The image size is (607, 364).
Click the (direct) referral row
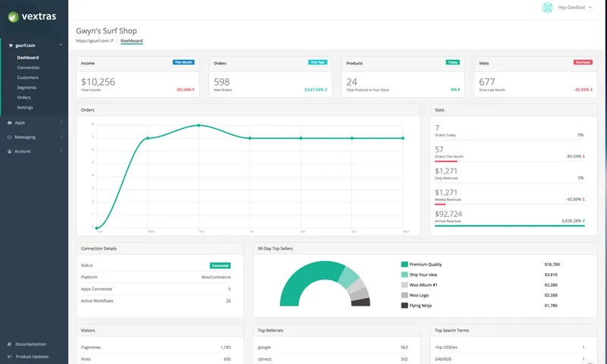click(333, 359)
